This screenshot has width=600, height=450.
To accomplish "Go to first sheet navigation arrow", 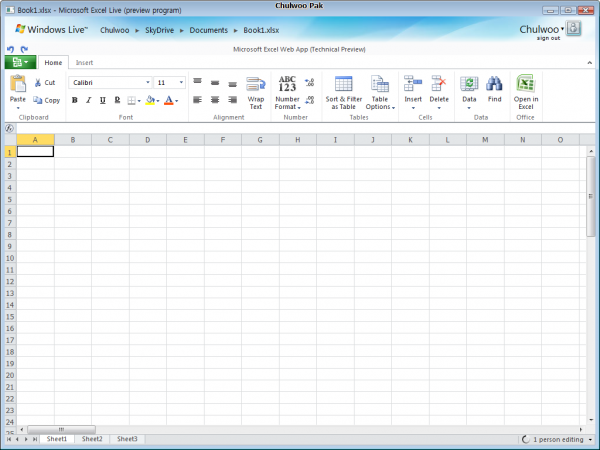I will pos(9,439).
